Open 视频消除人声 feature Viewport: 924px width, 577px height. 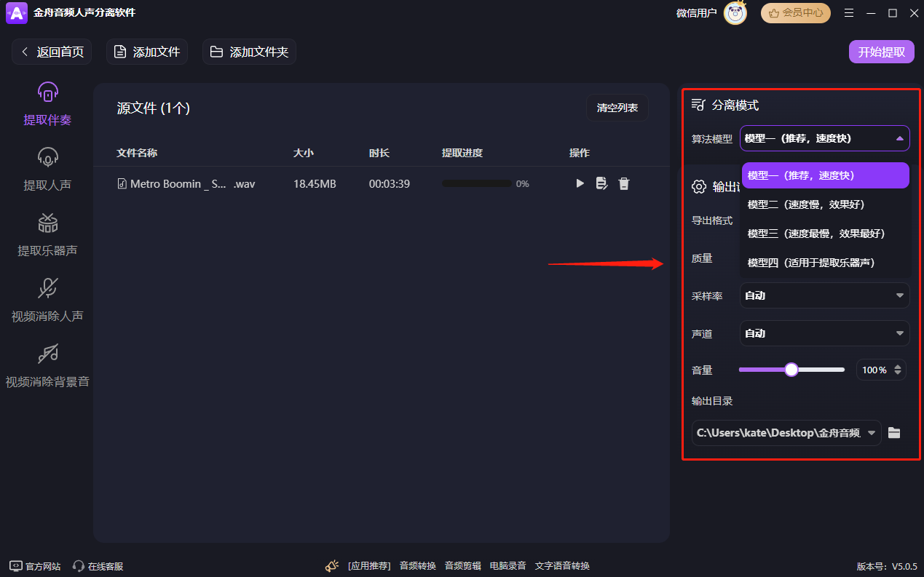coord(47,300)
